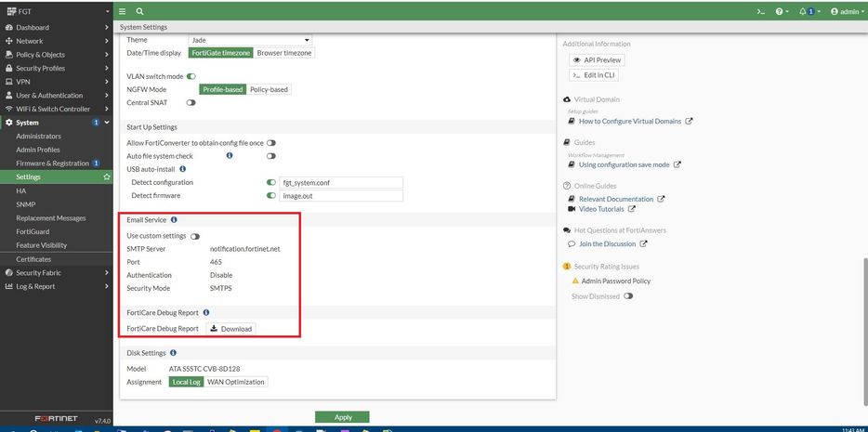Toggle Detect firmware switch
868x432 pixels.
(x=270, y=195)
